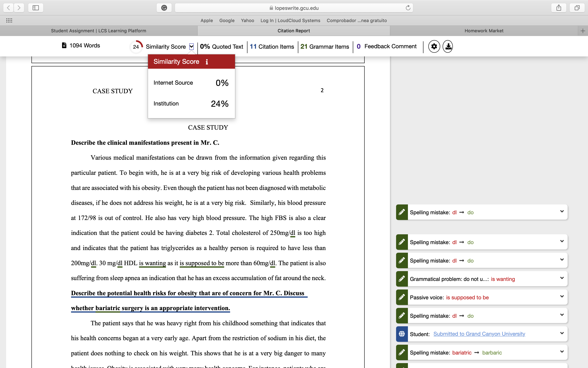
Task: Collapse the Similarity Score dropdown arrow
Action: coord(192,46)
